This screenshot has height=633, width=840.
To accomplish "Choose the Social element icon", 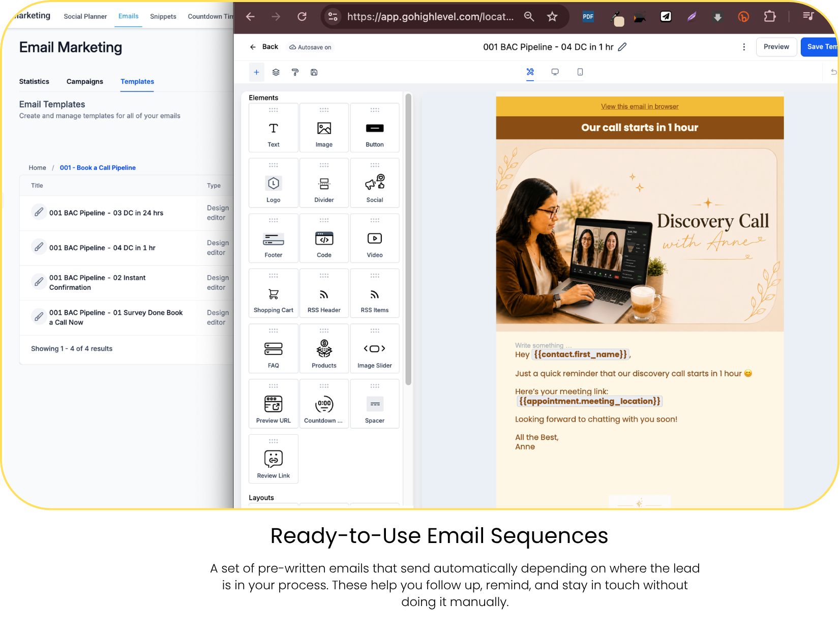I will [375, 183].
